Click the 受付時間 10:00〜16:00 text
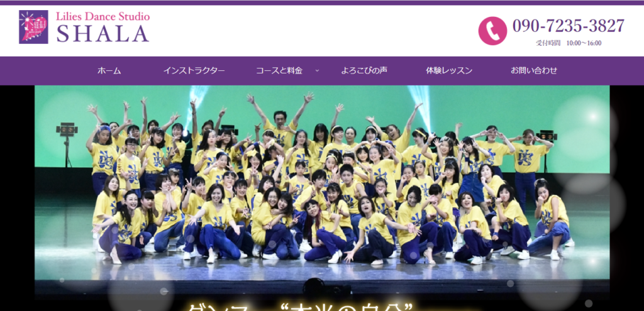The width and height of the screenshot is (644, 311). click(x=569, y=43)
